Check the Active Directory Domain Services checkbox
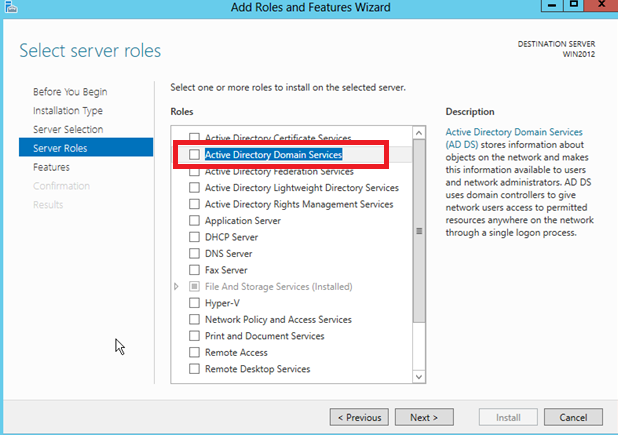 (195, 155)
